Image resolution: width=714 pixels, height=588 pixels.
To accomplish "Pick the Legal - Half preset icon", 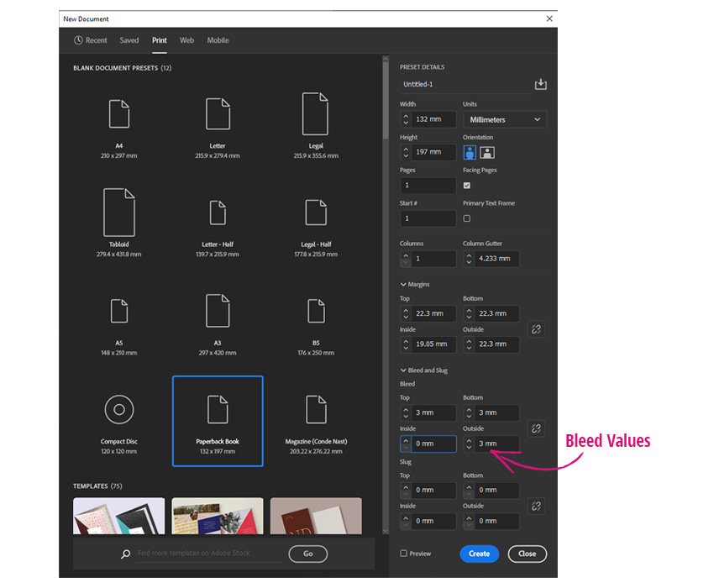I will pos(316,213).
